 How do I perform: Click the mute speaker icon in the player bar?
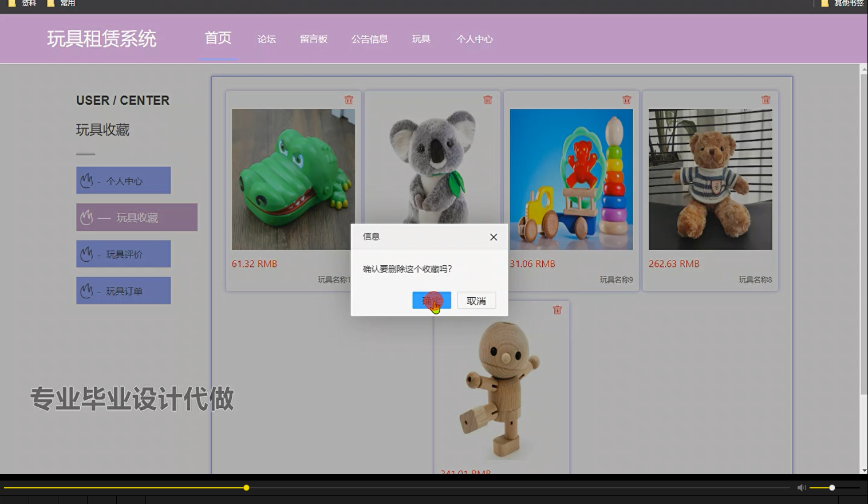(x=801, y=487)
